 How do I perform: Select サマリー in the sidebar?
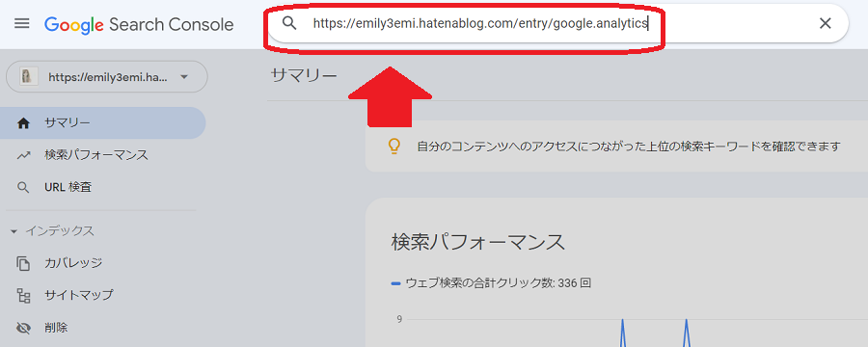point(103,122)
